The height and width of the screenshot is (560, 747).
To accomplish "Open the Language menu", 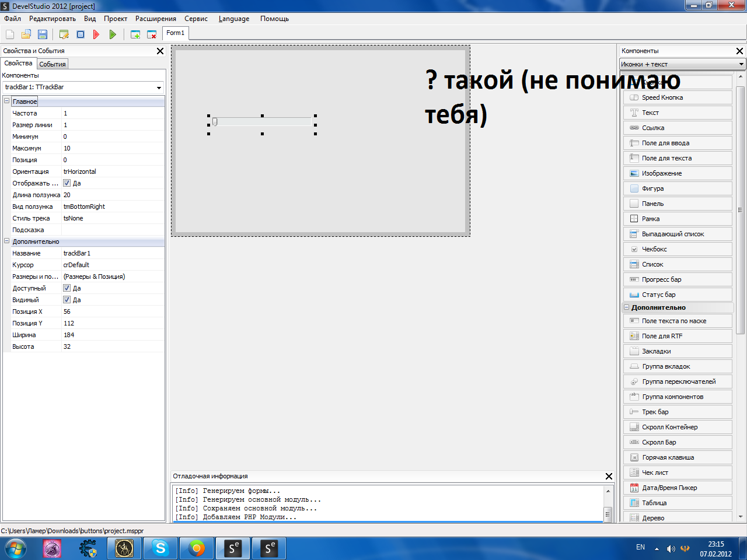I will [234, 19].
